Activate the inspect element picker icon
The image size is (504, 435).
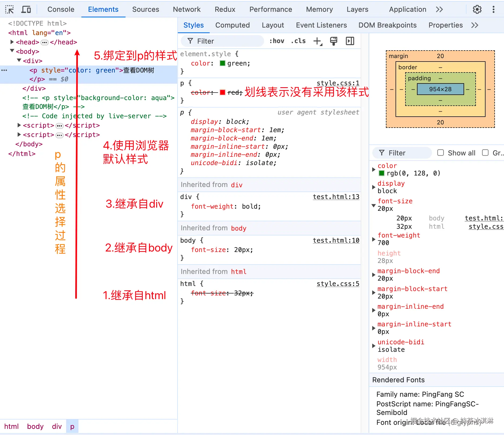10,9
